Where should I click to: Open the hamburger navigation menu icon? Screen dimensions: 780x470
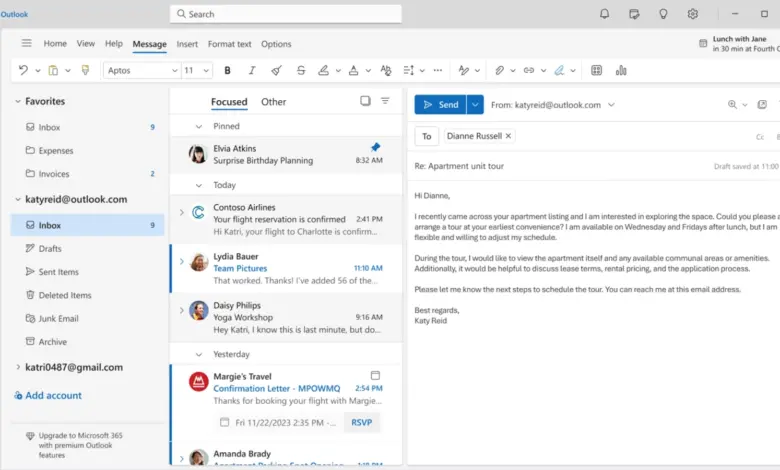pyautogui.click(x=26, y=43)
